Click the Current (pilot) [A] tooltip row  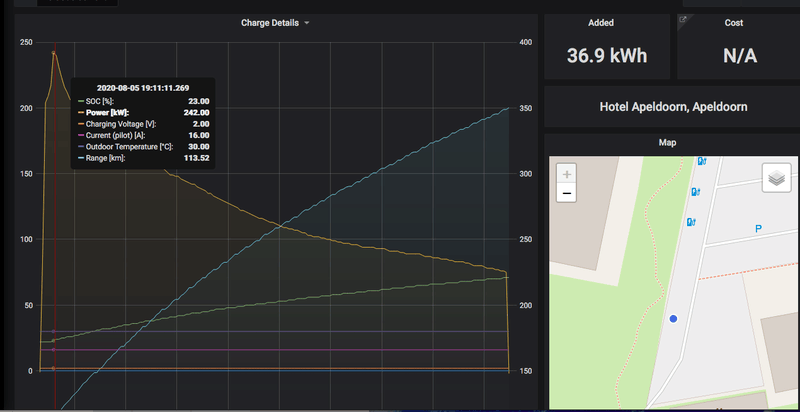(x=143, y=135)
